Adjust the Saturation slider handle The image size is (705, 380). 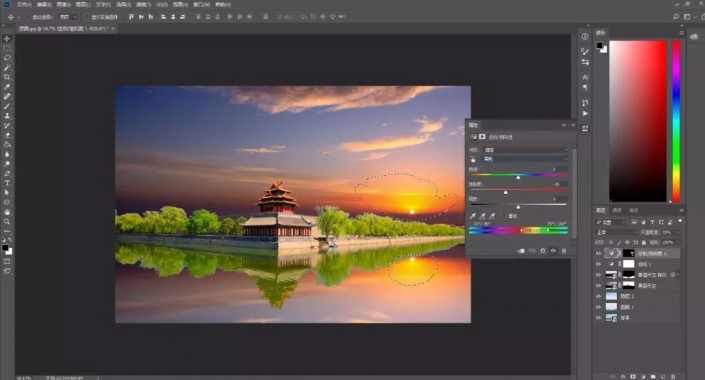pos(506,192)
